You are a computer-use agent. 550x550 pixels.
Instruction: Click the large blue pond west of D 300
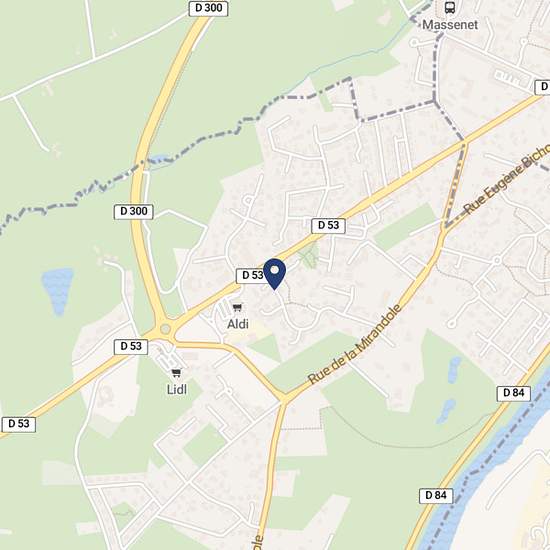(57, 291)
